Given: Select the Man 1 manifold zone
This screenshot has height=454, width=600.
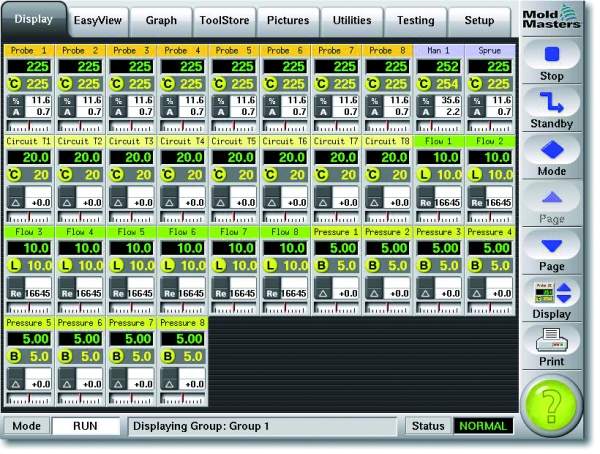Looking at the screenshot, I should coord(439,90).
